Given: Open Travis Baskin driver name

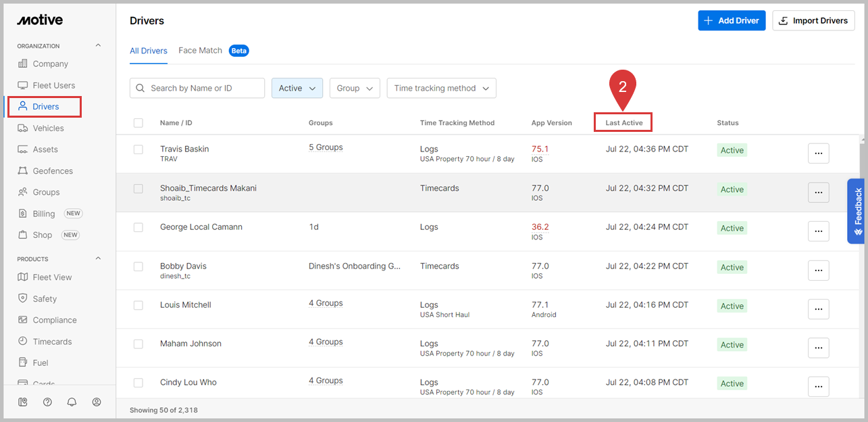Looking at the screenshot, I should coord(184,149).
